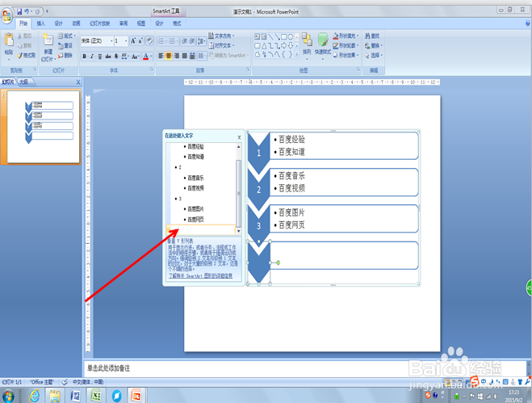Open the SmartArt details link in text pane
This screenshot has width=532, height=403.
(200, 276)
